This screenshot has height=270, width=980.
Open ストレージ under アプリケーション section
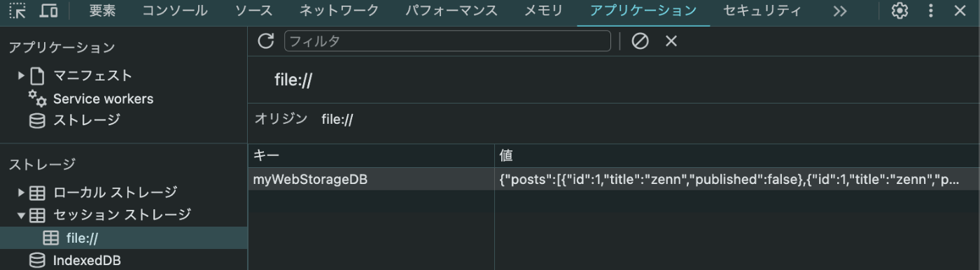[87, 120]
